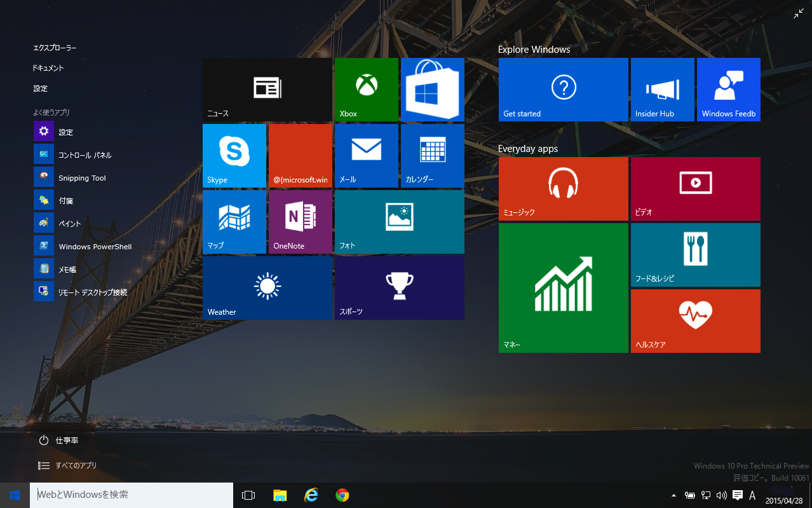Click the WebとWindowsを検索 search box

(x=132, y=495)
